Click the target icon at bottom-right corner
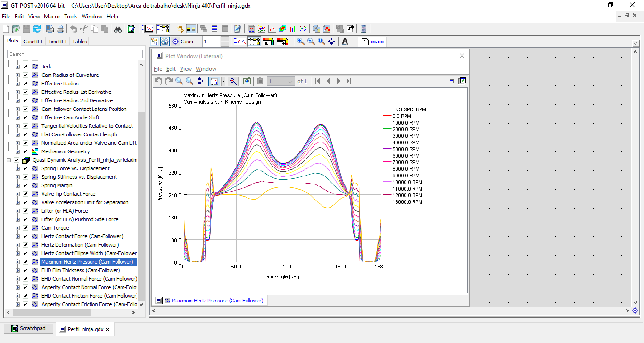The width and height of the screenshot is (644, 343). 635,310
